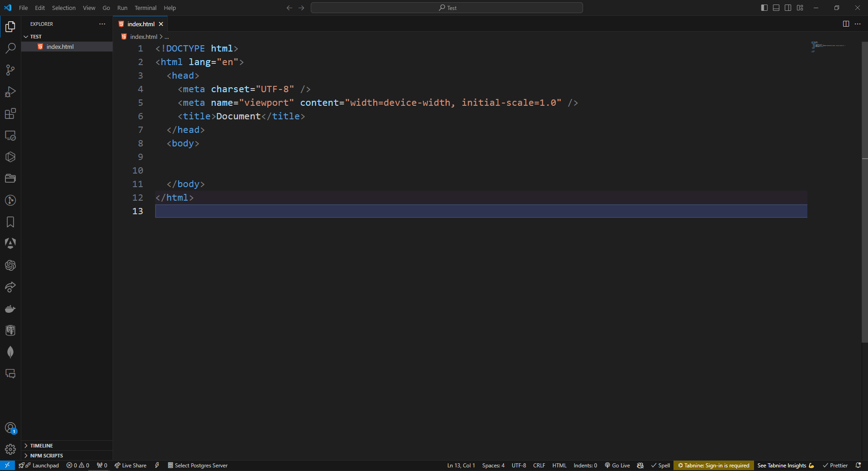
Task: Open the ChatGPT-style swirl icon view
Action: tap(10, 265)
